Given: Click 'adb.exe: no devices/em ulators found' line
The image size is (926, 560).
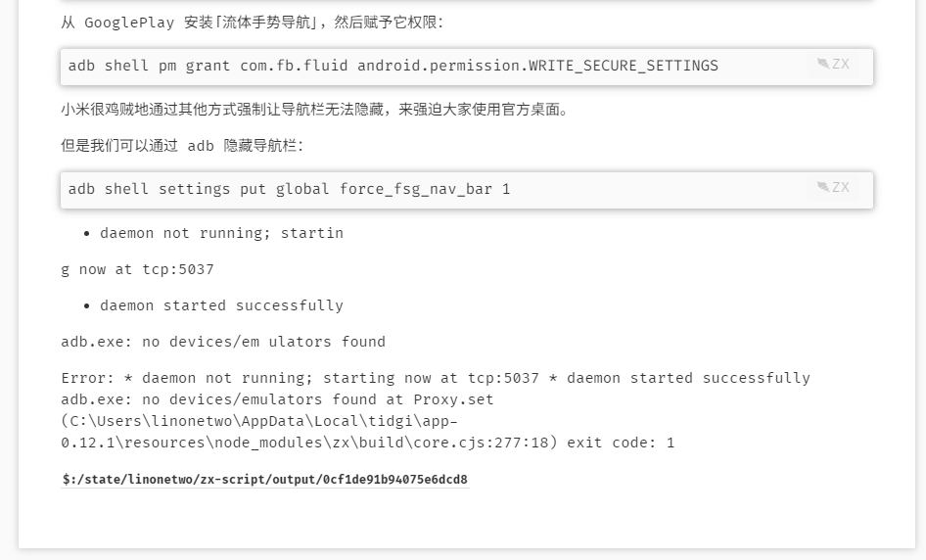Looking at the screenshot, I should point(223,342).
